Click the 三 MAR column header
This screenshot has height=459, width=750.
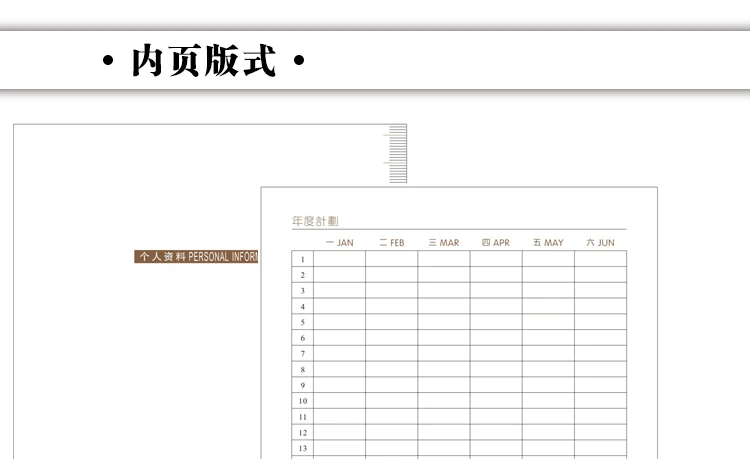point(444,242)
